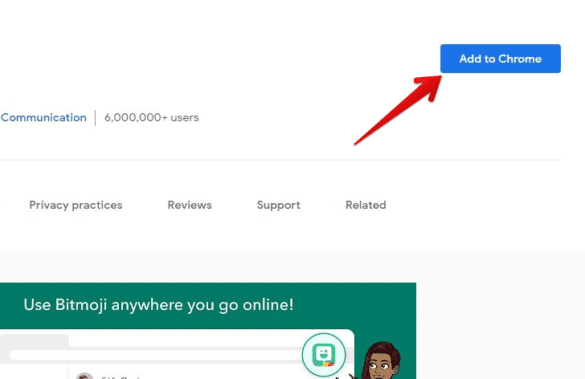Open the 'Use Bitmoji anywhere you go online!' screenshot
Viewport: 585px width, 379px height.
pyautogui.click(x=208, y=331)
